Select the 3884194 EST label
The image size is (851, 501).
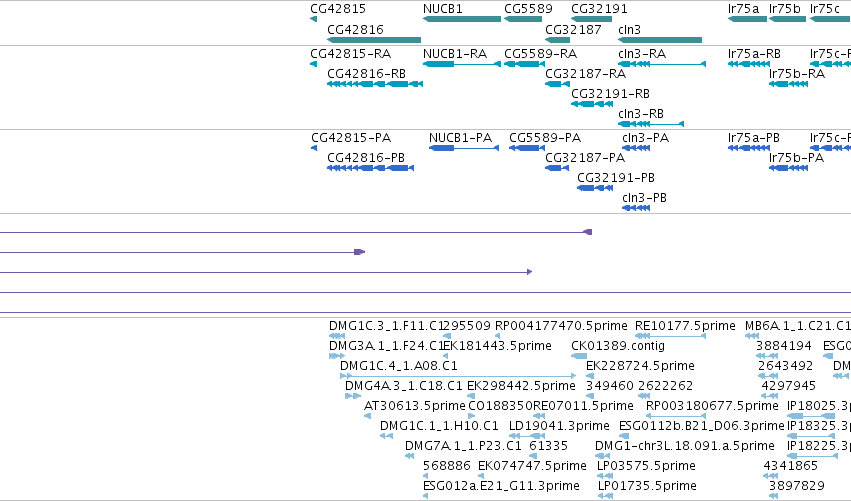[784, 346]
